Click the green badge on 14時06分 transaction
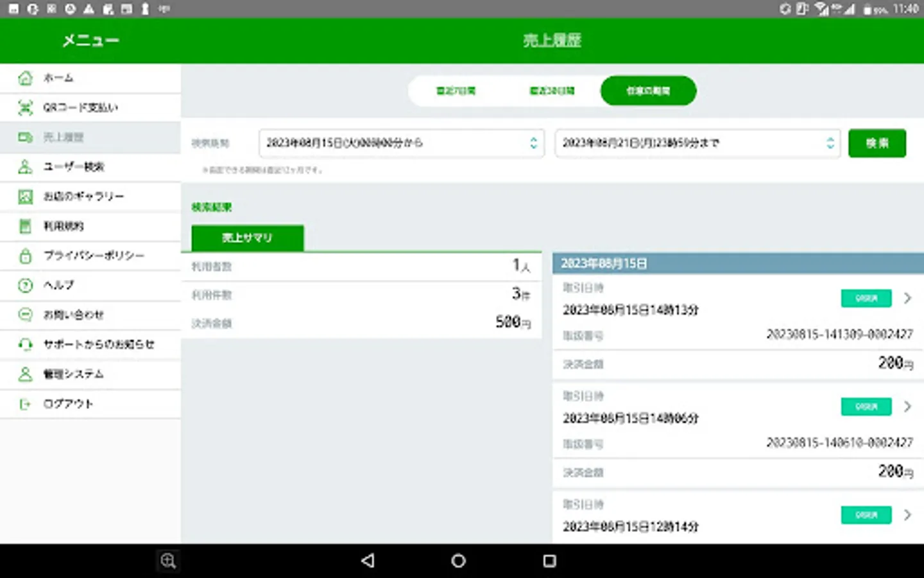Screen dimensions: 924x578 [866, 407]
